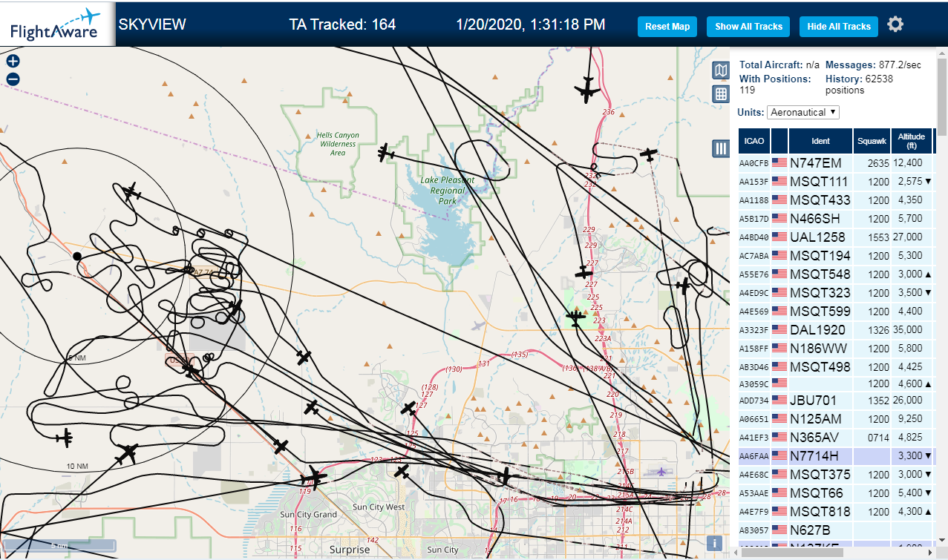Screen dimensions: 948x560
Task: Select the JBU701 aircraft row
Action: 837,400
